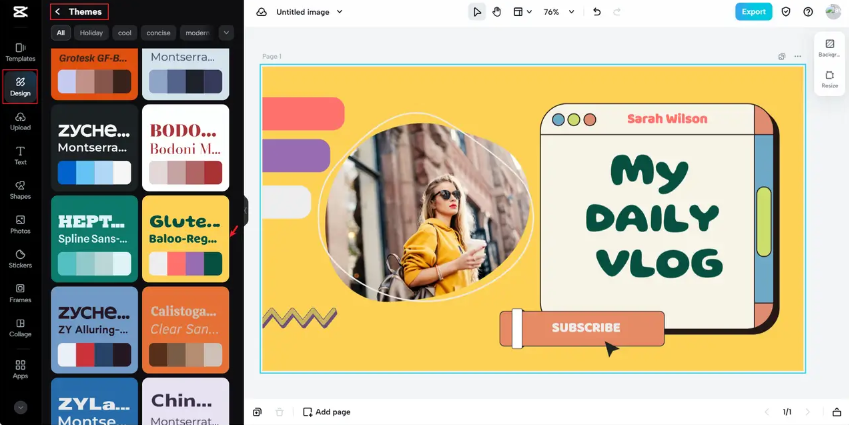Viewport: 849px width, 425px height.
Task: Duplicate Page 1 with copy icon
Action: click(x=782, y=56)
